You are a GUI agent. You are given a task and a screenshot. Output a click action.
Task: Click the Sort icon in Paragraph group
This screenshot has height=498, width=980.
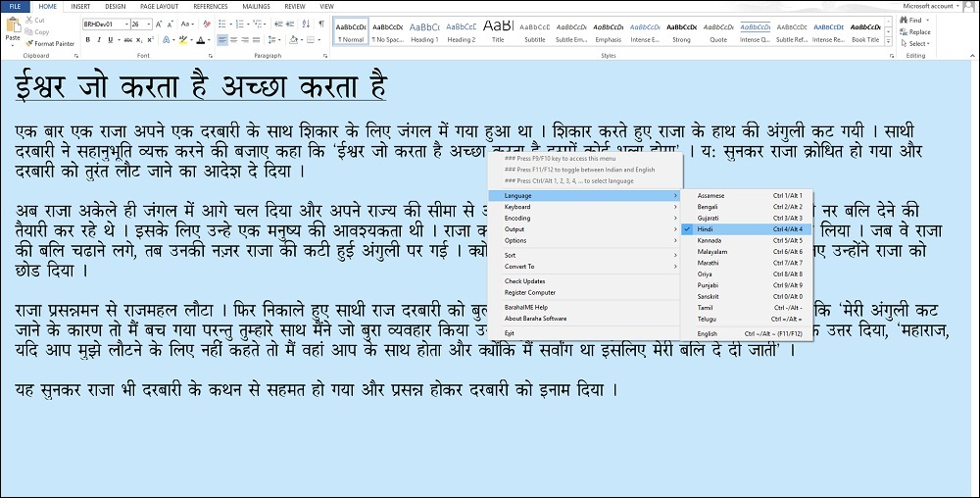[x=306, y=24]
